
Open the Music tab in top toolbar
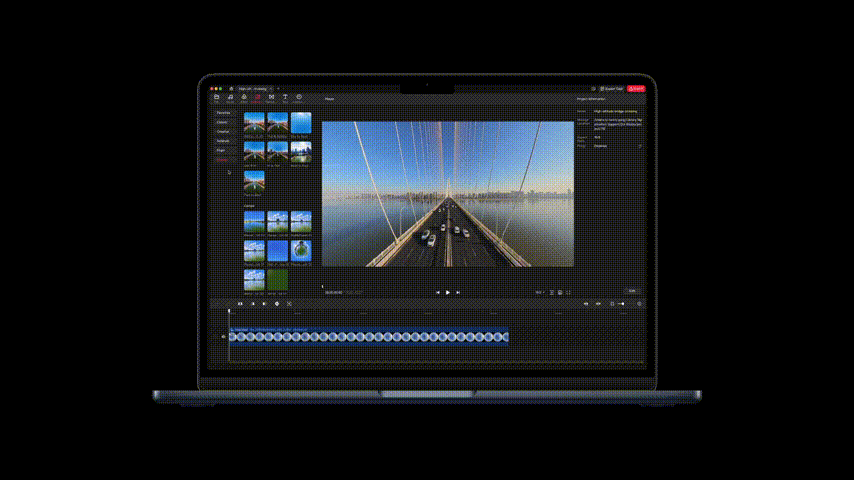(x=231, y=98)
